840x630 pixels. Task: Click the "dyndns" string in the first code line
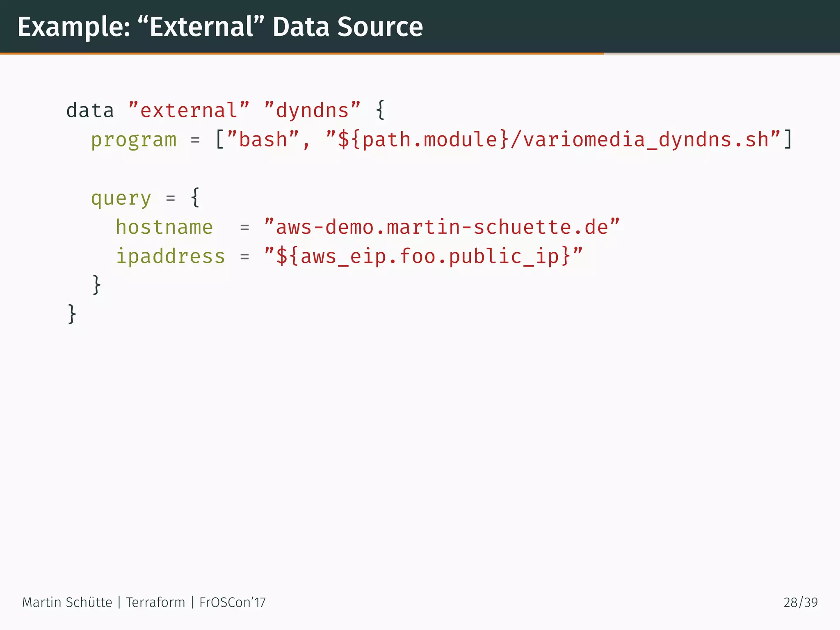(x=312, y=111)
